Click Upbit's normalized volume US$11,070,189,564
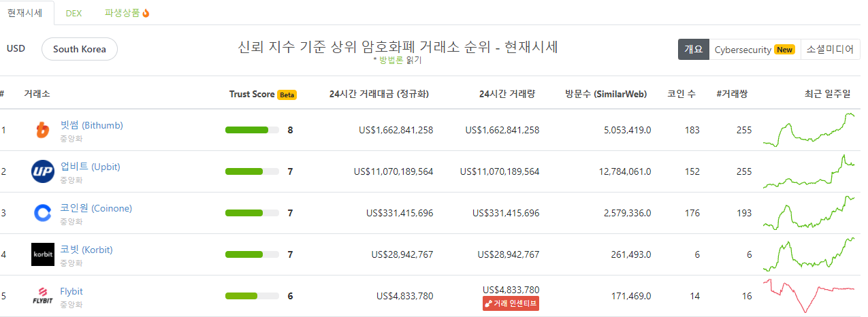Screen dimensions: 868x317 pyautogui.click(x=393, y=171)
